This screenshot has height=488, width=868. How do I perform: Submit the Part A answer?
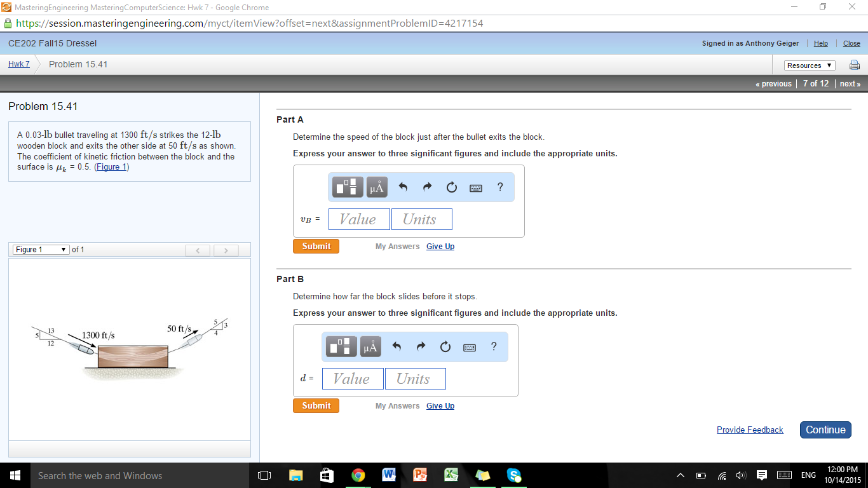(316, 246)
